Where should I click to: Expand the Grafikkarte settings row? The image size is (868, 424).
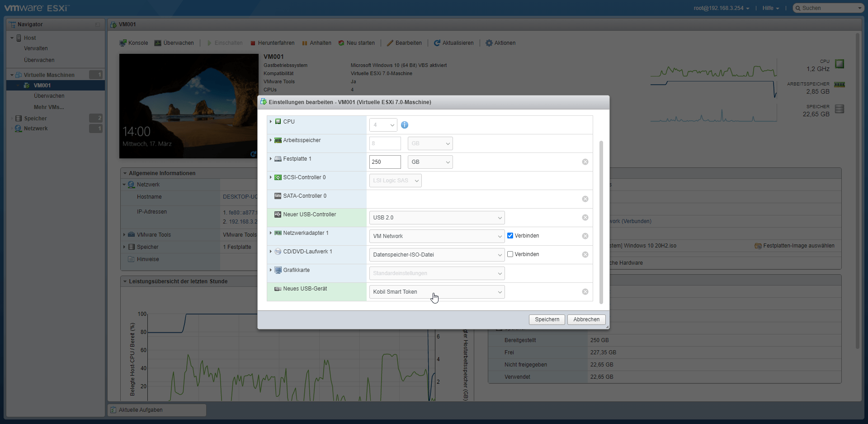pyautogui.click(x=271, y=270)
